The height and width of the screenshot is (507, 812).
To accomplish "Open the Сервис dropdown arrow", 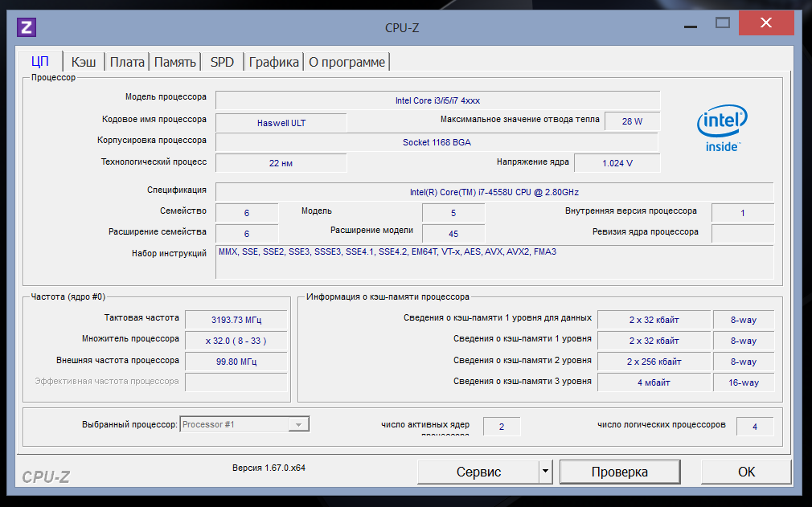I will [545, 472].
